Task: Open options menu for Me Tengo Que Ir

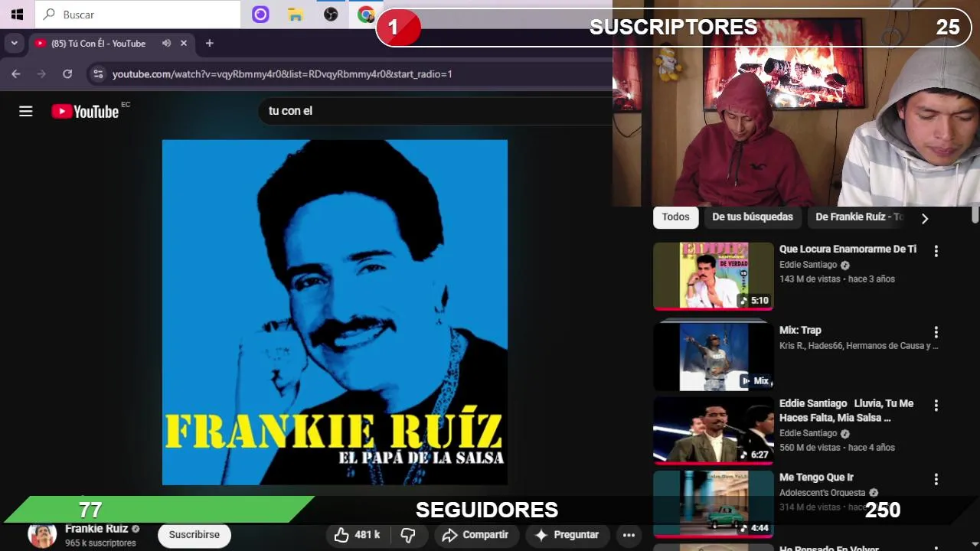Action: [x=936, y=480]
